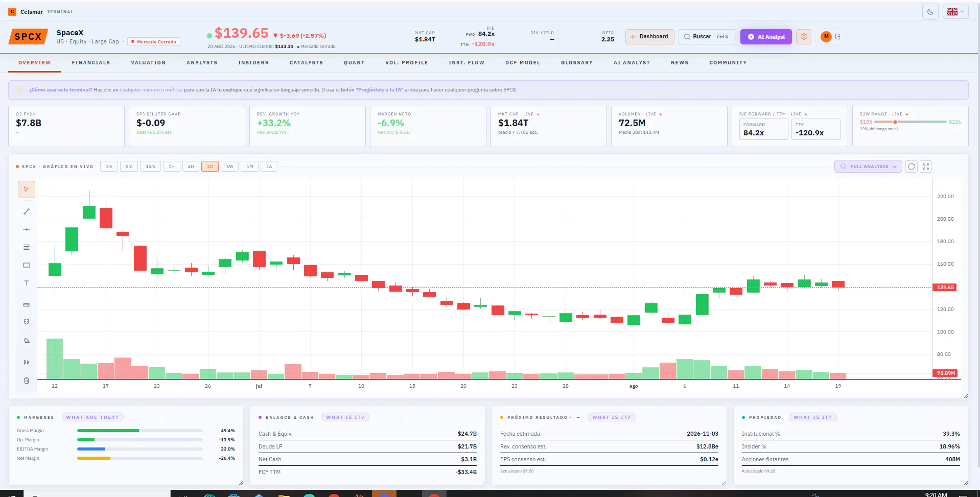Viewport: 980px width, 497px height.
Task: Open the language flag dropdown
Action: [x=955, y=12]
